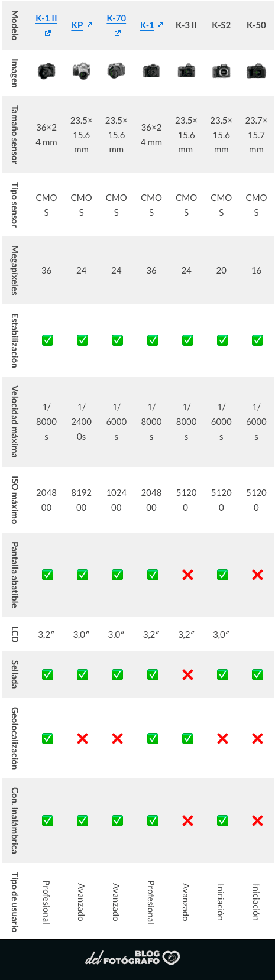
Task: Click the KP external link icon
Action: pos(89,25)
